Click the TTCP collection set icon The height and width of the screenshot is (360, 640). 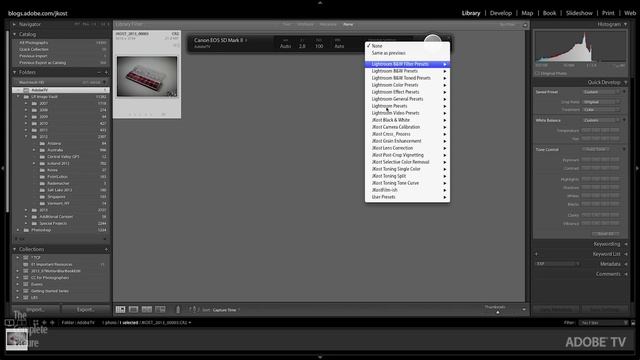26,258
